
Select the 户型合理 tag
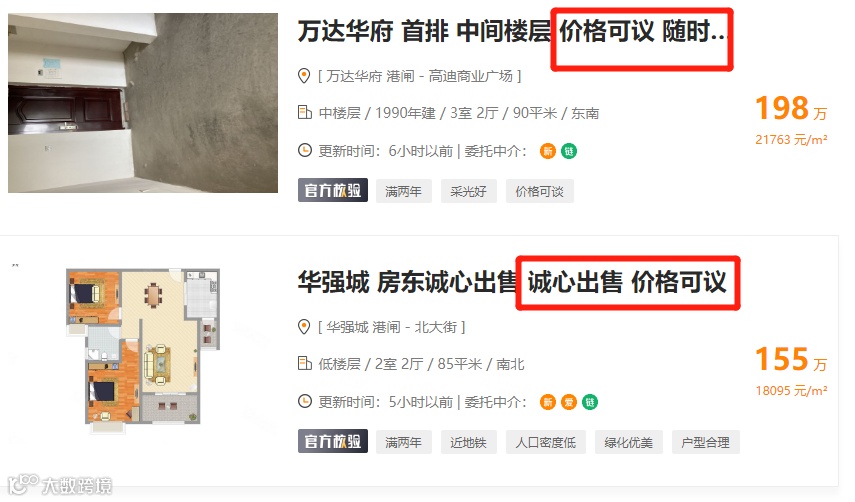(705, 443)
